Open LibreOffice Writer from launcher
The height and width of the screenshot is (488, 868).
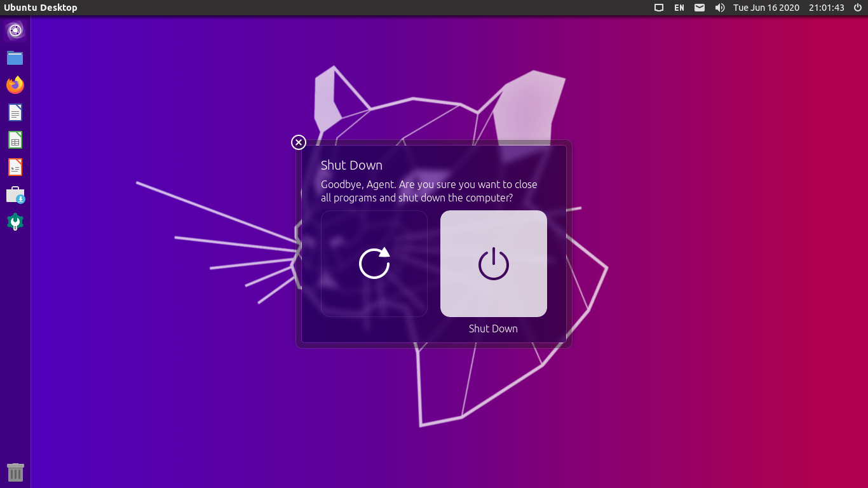tap(15, 112)
